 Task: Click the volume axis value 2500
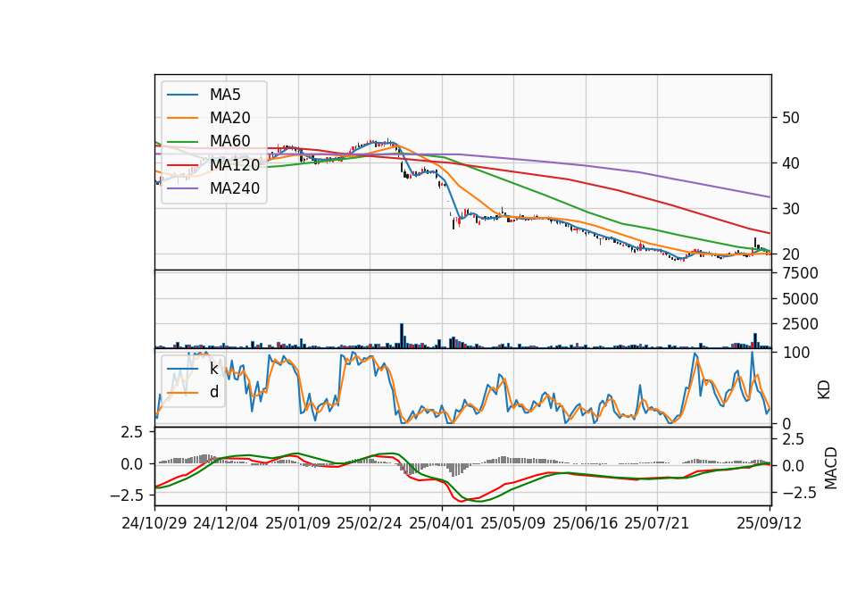click(800, 324)
